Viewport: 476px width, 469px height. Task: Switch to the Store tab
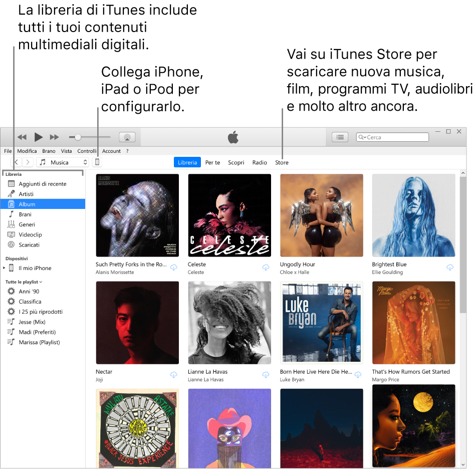click(x=282, y=162)
